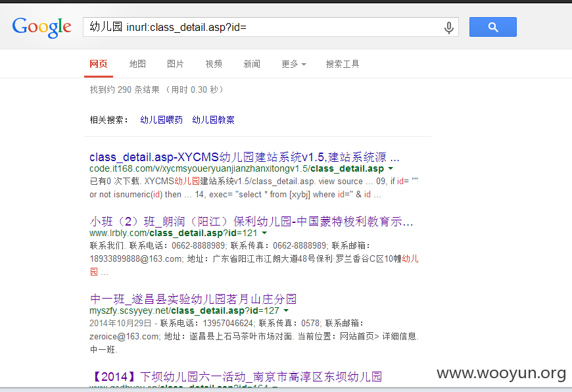Select the 网页 tab
The width and height of the screenshot is (572, 392).
click(99, 64)
